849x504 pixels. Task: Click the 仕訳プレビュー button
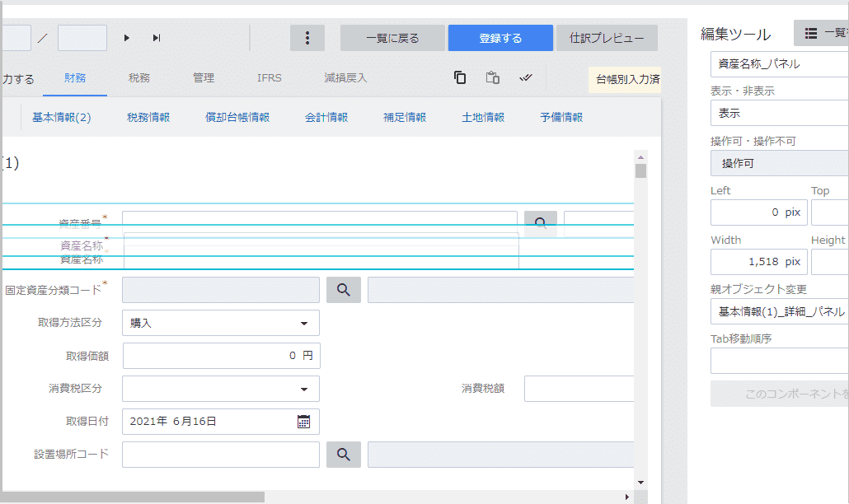pyautogui.click(x=607, y=37)
